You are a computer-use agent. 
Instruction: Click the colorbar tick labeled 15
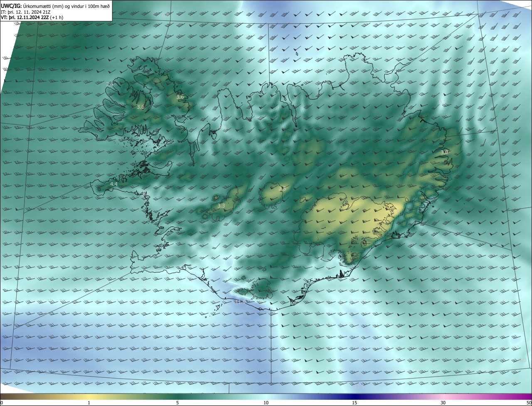(x=355, y=403)
